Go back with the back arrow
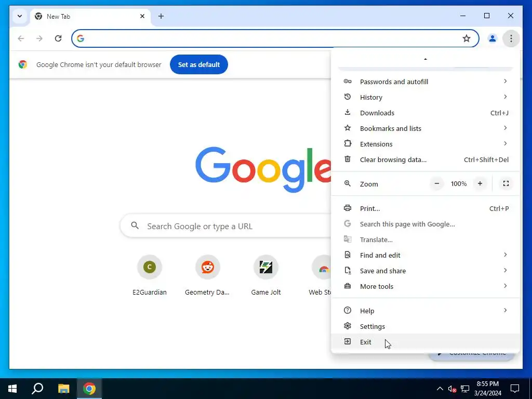 pyautogui.click(x=21, y=38)
